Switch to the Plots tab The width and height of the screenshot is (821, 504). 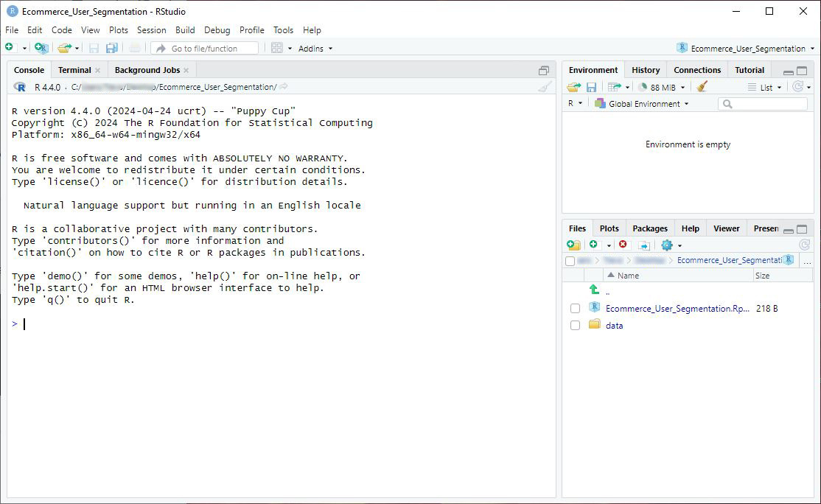tap(609, 228)
